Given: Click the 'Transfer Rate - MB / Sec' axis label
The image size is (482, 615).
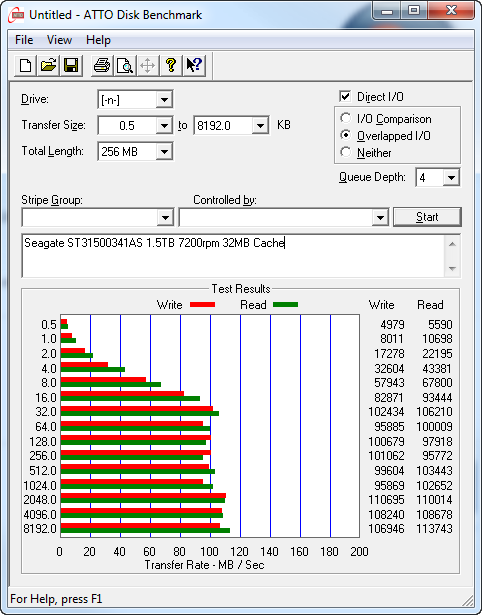Looking at the screenshot, I should 204,565.
